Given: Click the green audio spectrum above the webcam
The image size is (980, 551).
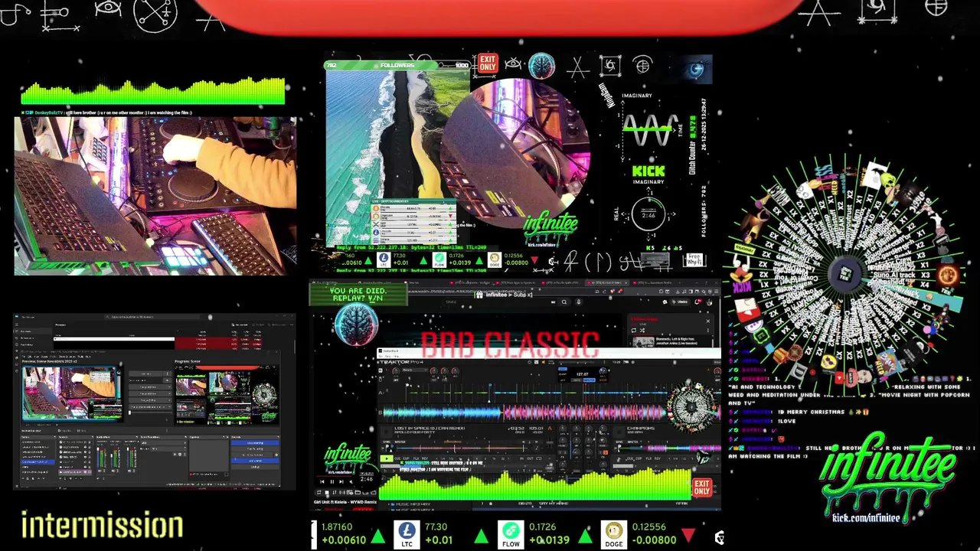Looking at the screenshot, I should click(x=153, y=91).
